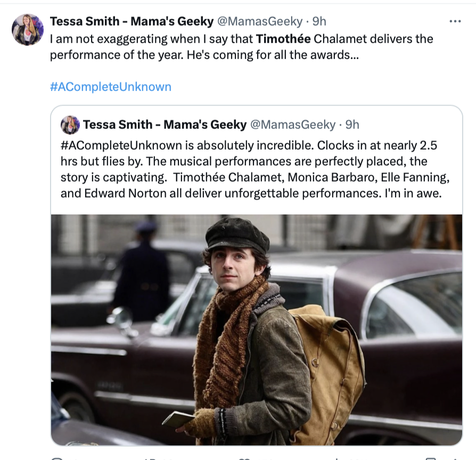The image size is (476, 460).
Task: Click the 9h timestamp in quoted tweet
Action: coord(352,125)
